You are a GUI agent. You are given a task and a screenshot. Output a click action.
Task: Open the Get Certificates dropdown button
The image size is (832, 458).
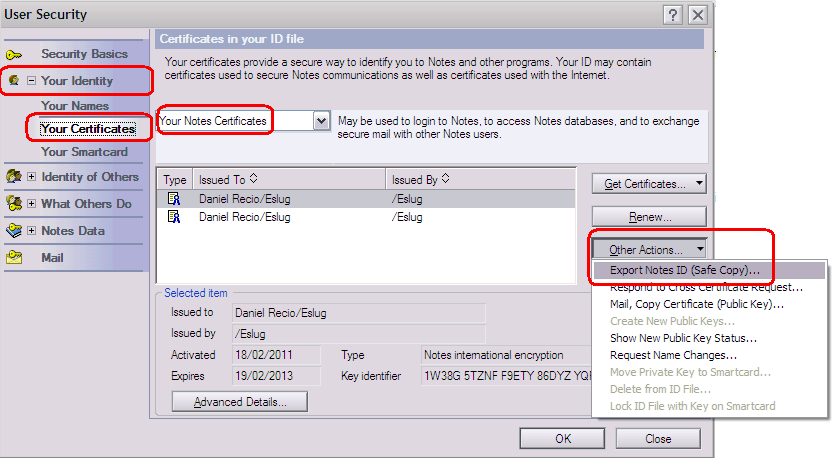(x=649, y=184)
